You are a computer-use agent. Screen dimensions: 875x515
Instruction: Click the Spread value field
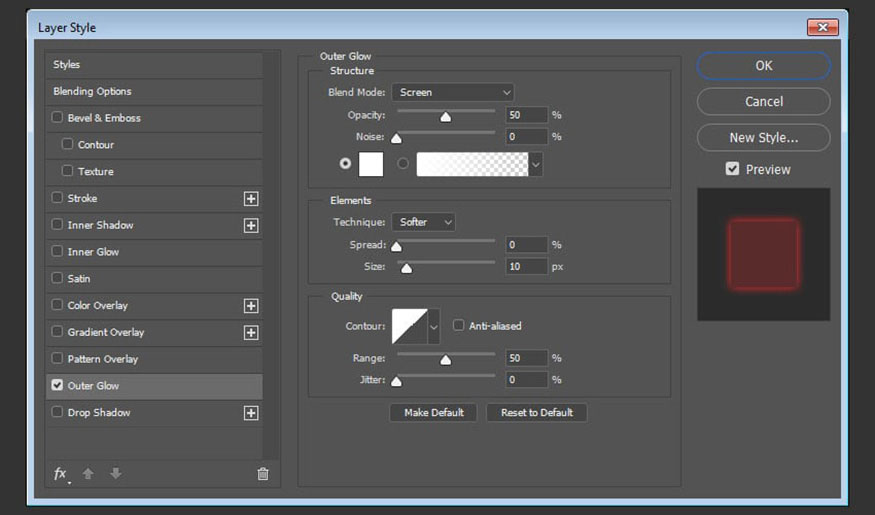click(526, 244)
